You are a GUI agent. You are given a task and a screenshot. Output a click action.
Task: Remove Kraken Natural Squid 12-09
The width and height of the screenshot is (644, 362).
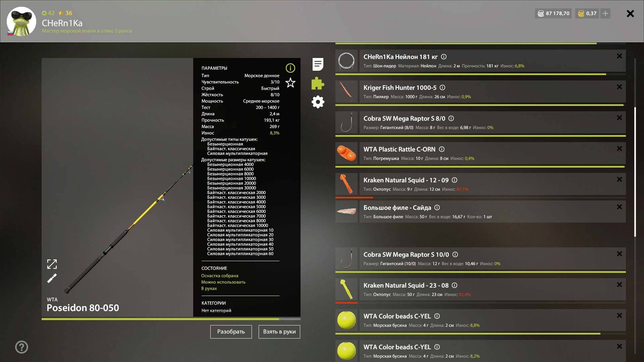tap(620, 179)
